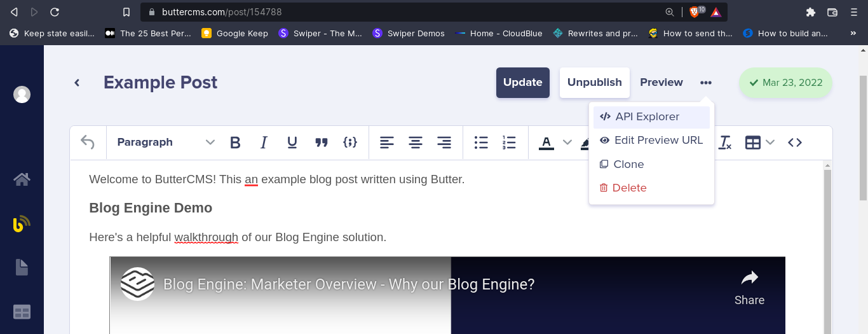The width and height of the screenshot is (868, 334).
Task: Click the Update button
Action: 523,83
